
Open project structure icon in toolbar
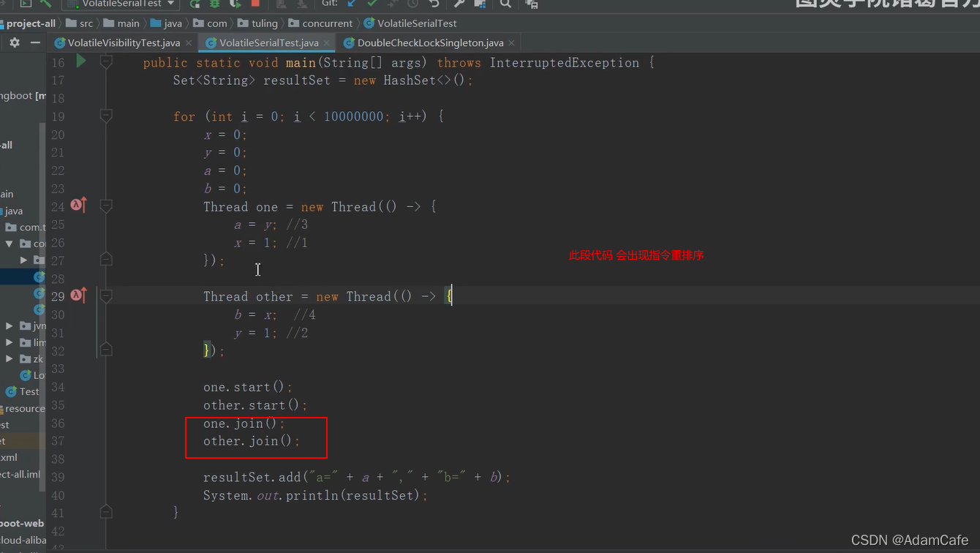(480, 4)
